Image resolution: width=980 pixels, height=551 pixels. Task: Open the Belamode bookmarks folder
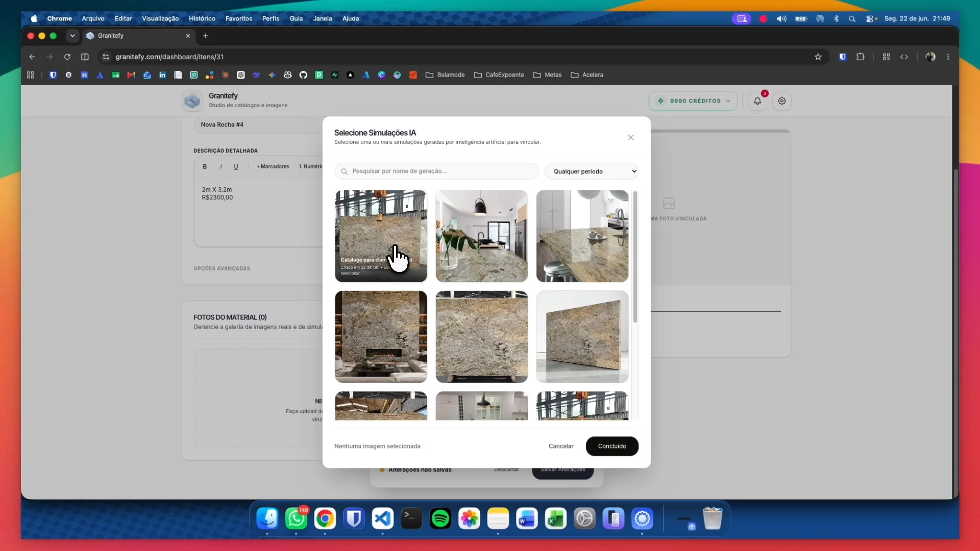(445, 75)
